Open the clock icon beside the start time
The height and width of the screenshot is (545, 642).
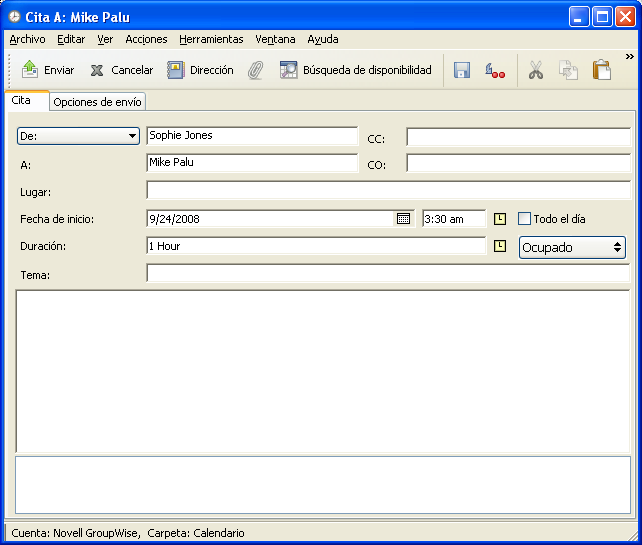[500, 219]
